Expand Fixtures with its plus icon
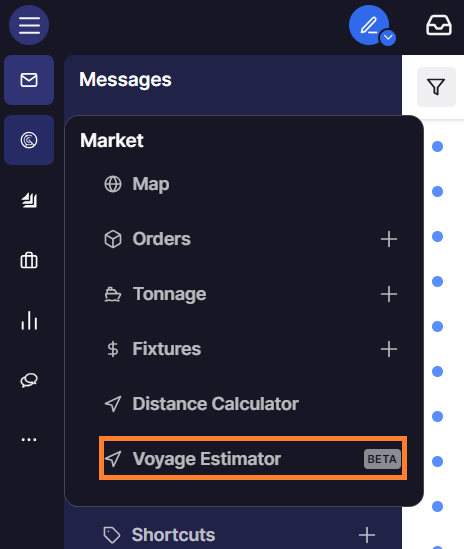Image resolution: width=464 pixels, height=549 pixels. (389, 349)
